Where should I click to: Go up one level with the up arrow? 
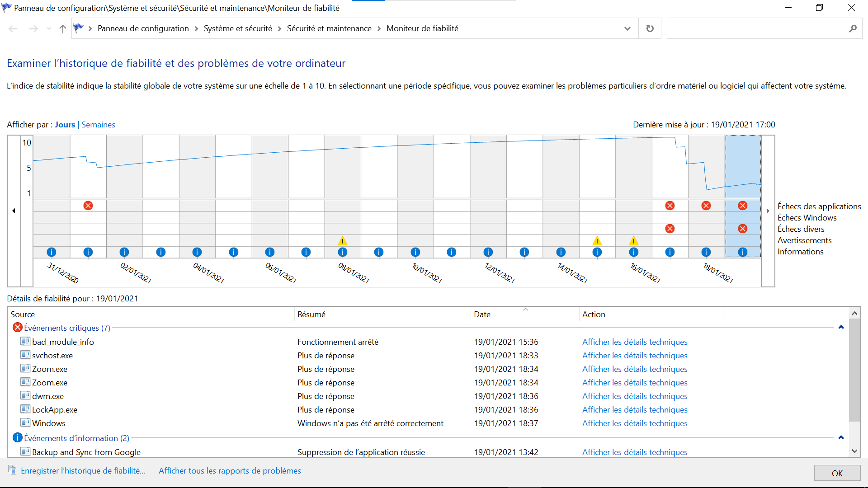pyautogui.click(x=63, y=29)
